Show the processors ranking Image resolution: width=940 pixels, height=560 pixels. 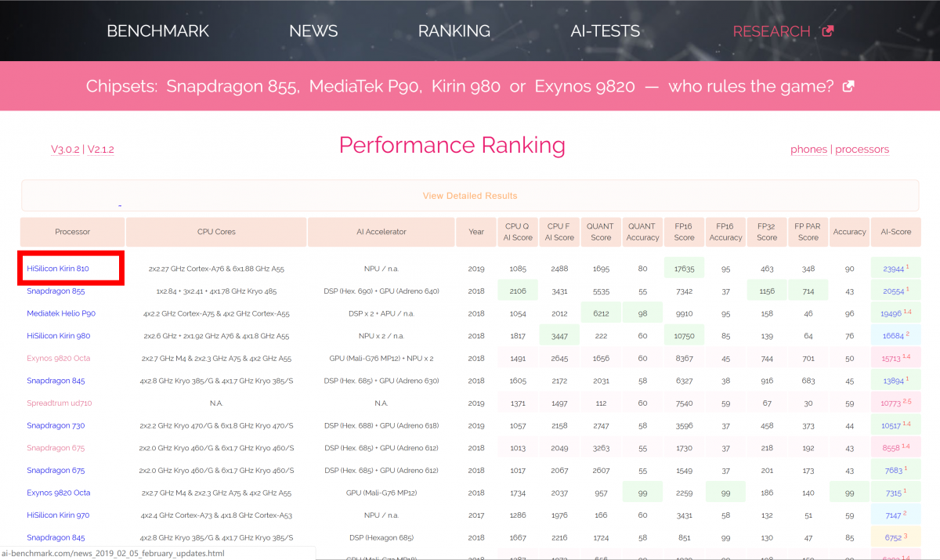(x=862, y=150)
